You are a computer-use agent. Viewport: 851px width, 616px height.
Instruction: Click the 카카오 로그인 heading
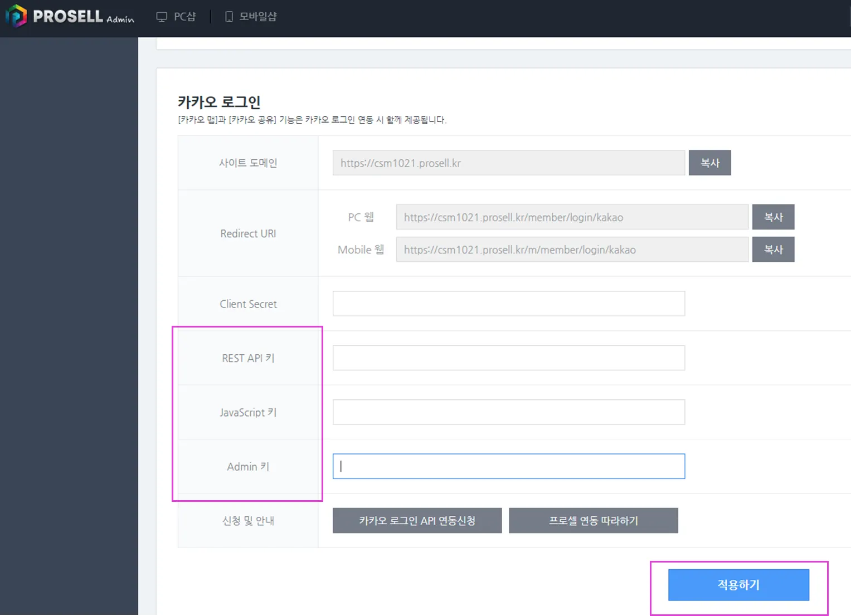click(219, 102)
